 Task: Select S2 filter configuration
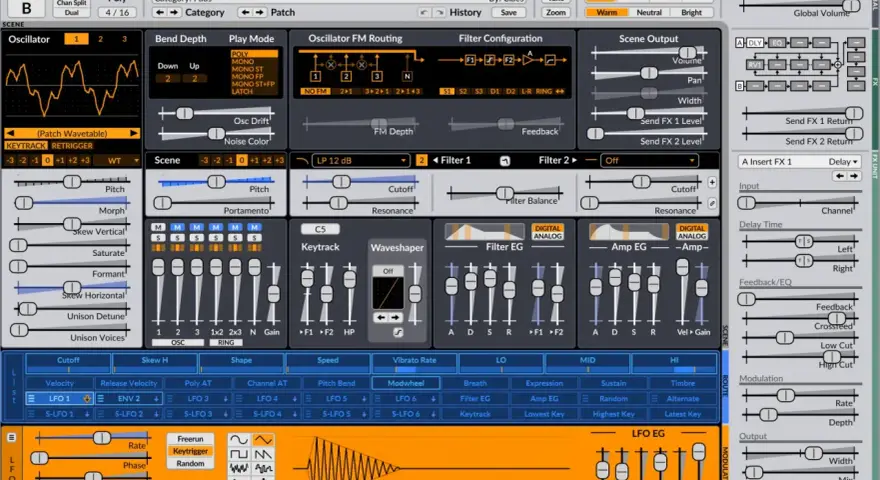tap(463, 92)
